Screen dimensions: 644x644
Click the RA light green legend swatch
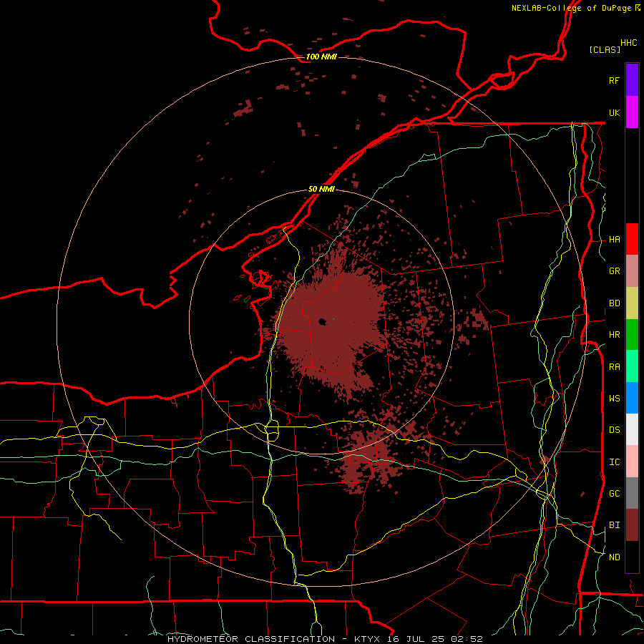point(632,366)
